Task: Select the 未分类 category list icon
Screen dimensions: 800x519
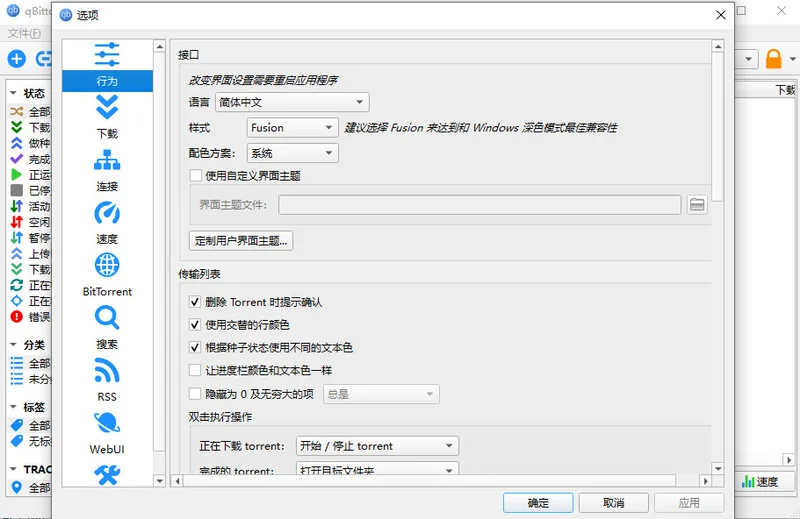Action: click(16, 379)
